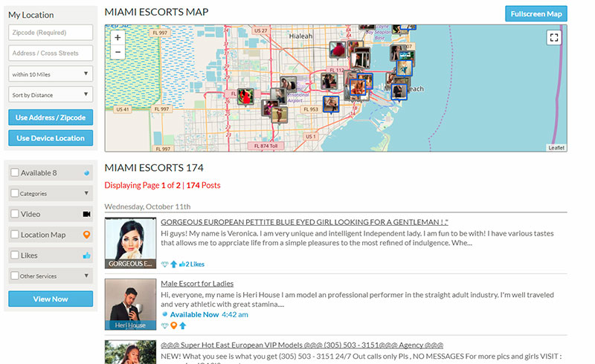The height and width of the screenshot is (364, 595).
Task: Enable the Location Map checkbox
Action: tap(15, 234)
